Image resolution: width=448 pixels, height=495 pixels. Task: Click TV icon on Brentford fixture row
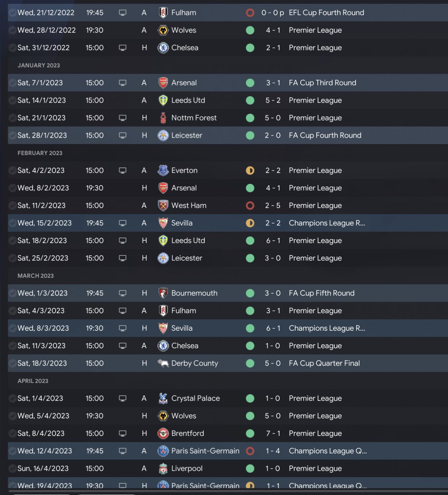(x=122, y=433)
